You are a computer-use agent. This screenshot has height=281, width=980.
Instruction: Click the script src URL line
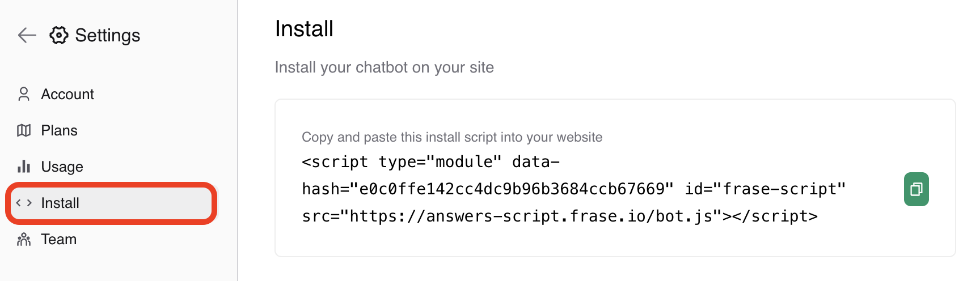[x=559, y=216]
